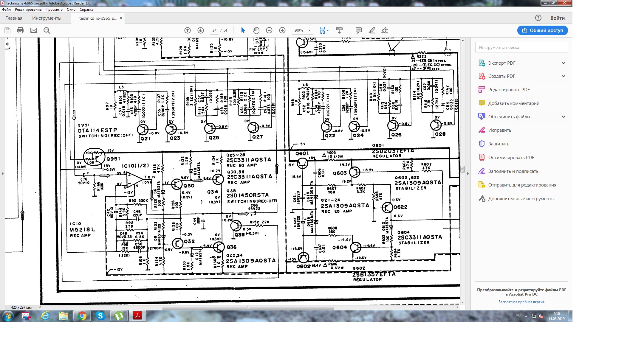
Task: Select the highlight text pen tool
Action: (372, 30)
